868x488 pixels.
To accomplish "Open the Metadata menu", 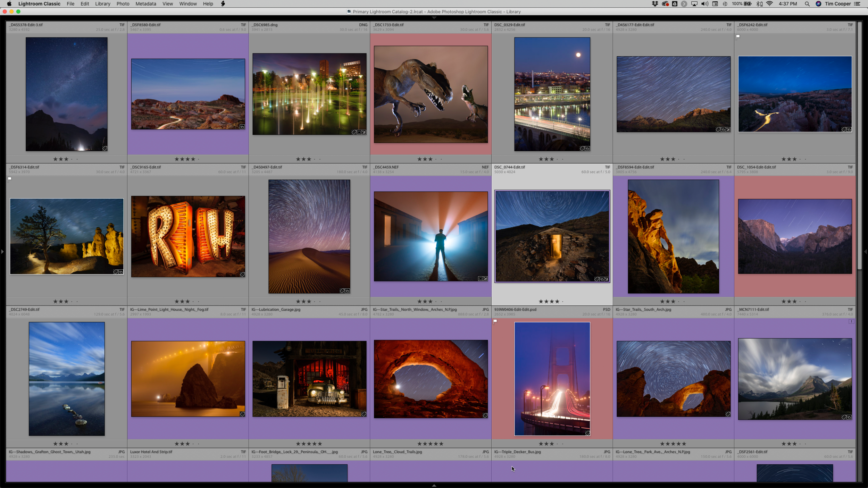I will pyautogui.click(x=145, y=4).
